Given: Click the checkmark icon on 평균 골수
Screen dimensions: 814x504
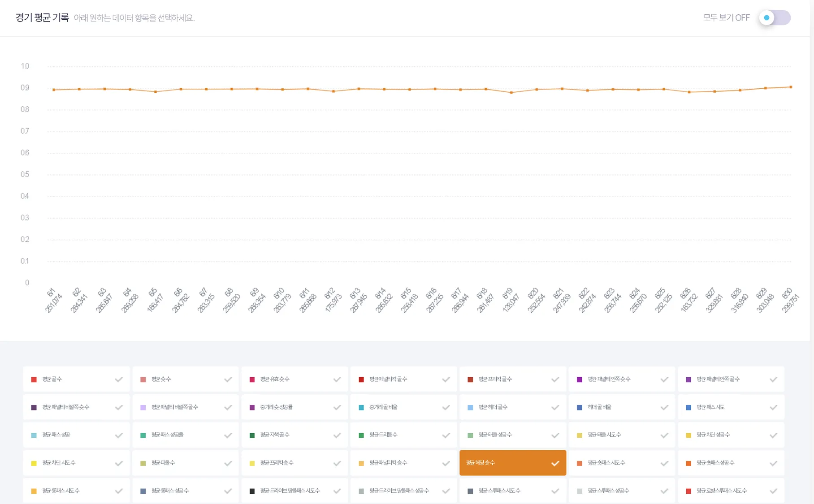Looking at the screenshot, I should point(119,379).
